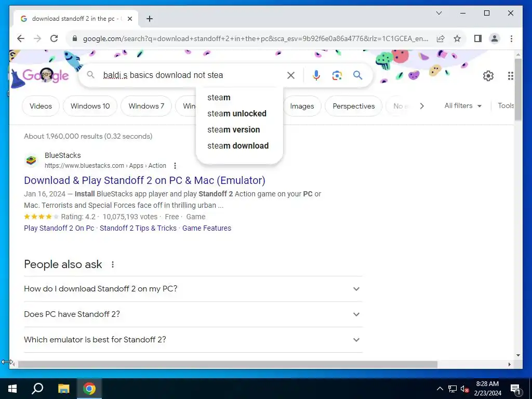Click the muted volume tray icon
This screenshot has height=399, width=532.
click(x=465, y=389)
